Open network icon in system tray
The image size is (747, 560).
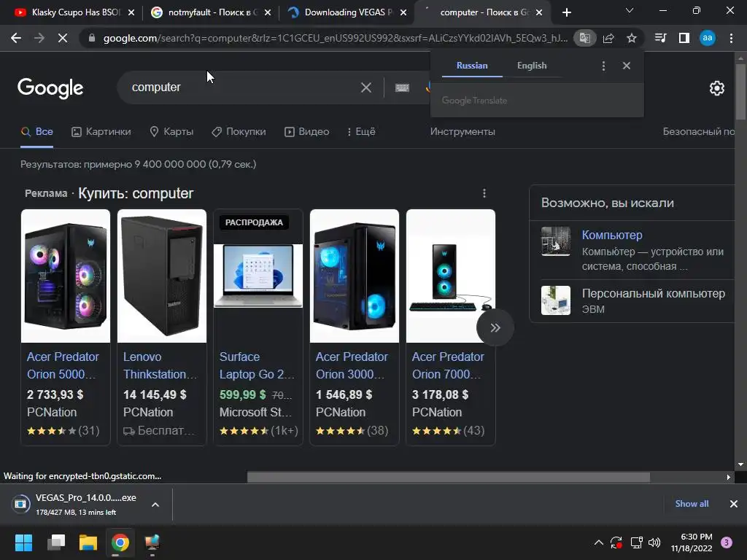click(636, 542)
